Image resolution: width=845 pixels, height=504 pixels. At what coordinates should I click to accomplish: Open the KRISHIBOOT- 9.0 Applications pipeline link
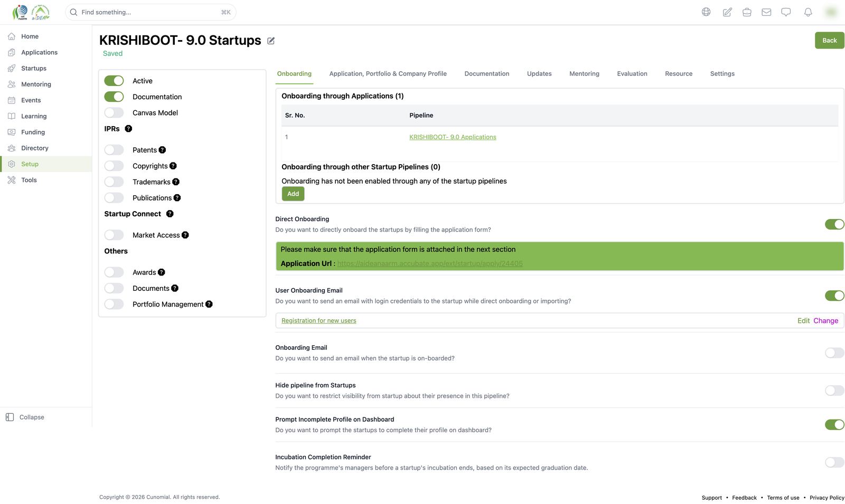click(453, 137)
